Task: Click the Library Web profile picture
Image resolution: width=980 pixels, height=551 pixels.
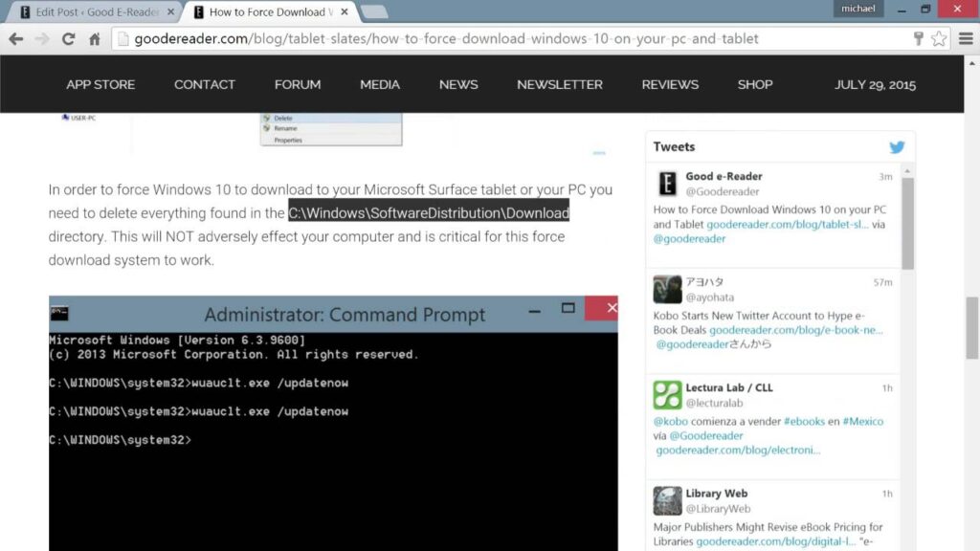Action: point(666,499)
